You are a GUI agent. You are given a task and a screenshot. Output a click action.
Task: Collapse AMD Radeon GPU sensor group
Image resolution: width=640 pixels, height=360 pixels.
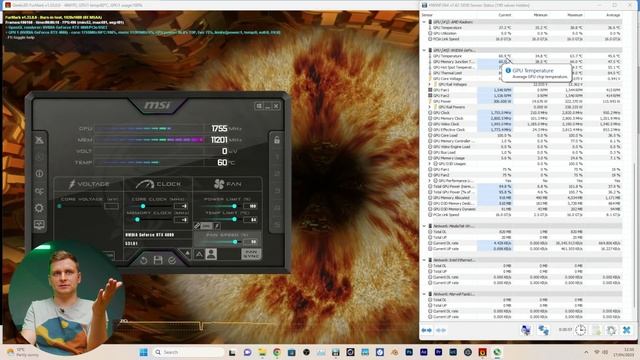[x=424, y=22]
